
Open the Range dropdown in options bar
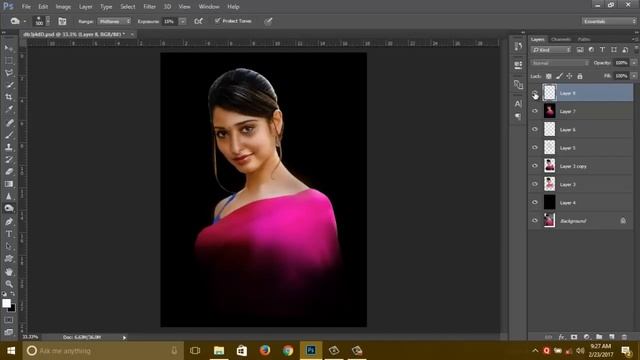114,21
